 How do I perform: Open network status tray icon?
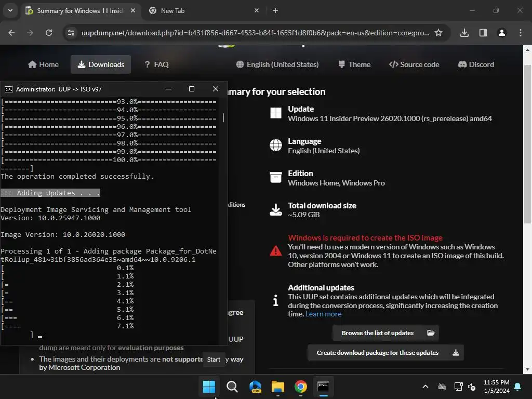coord(458,387)
